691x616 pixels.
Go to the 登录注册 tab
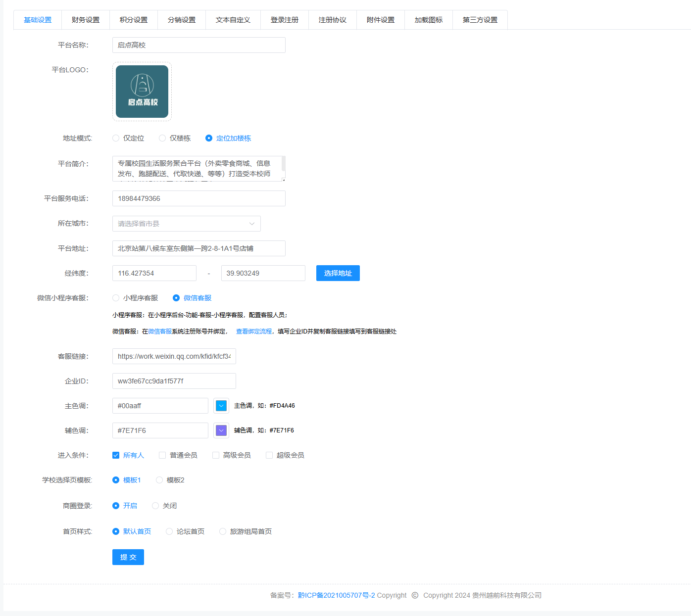[x=284, y=20]
